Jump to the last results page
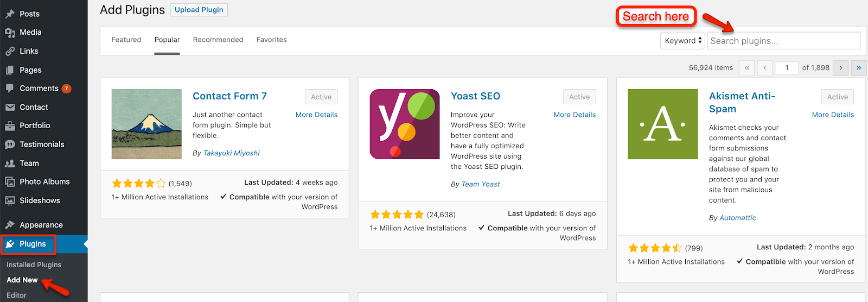This screenshot has width=868, height=302. [x=859, y=68]
